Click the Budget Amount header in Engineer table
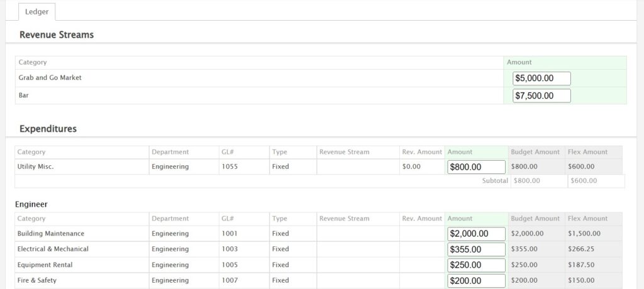The height and width of the screenshot is (289, 644). pos(535,219)
